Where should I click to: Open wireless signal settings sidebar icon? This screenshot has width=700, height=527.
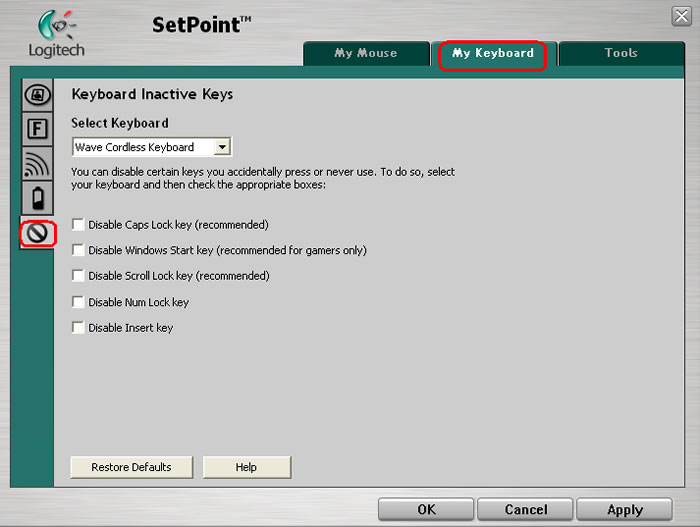[38, 163]
